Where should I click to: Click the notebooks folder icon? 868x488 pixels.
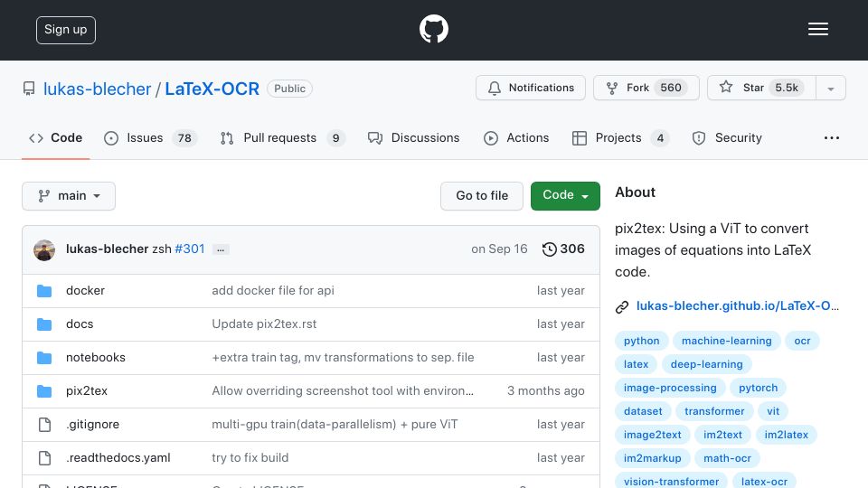[44, 358]
